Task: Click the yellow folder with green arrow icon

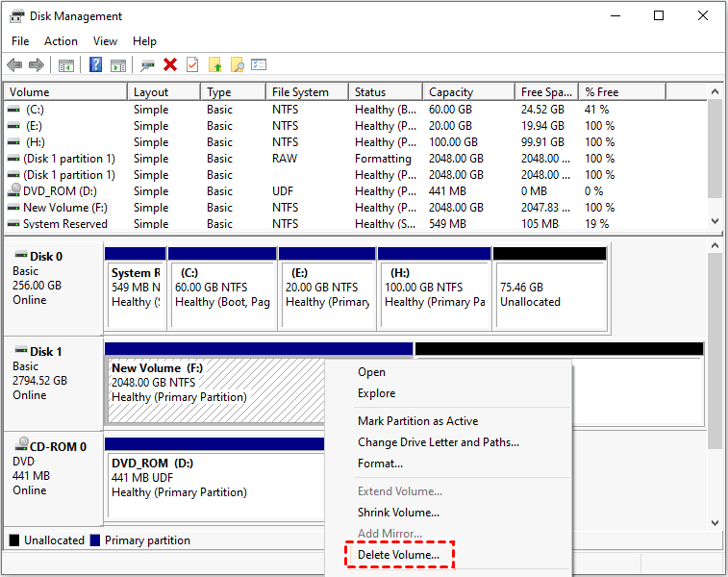Action: pyautogui.click(x=215, y=64)
